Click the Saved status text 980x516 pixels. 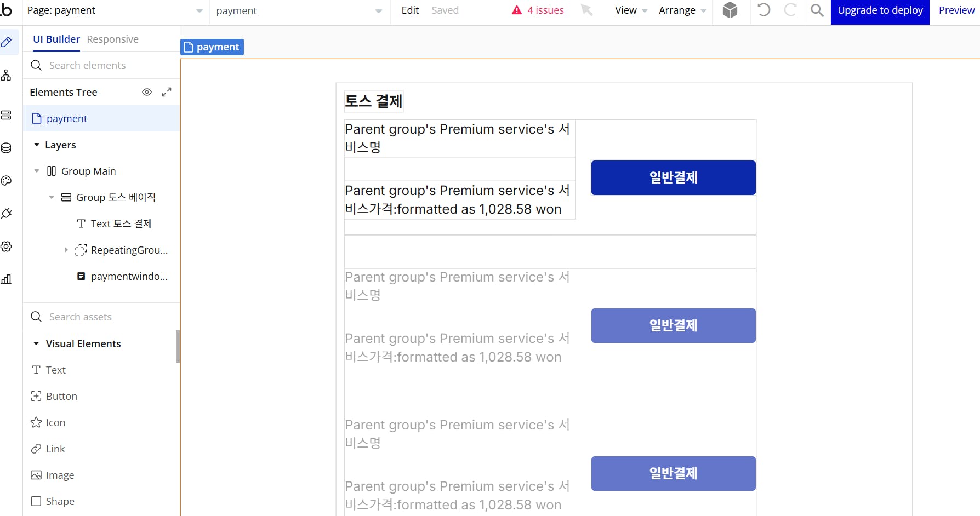(x=445, y=10)
